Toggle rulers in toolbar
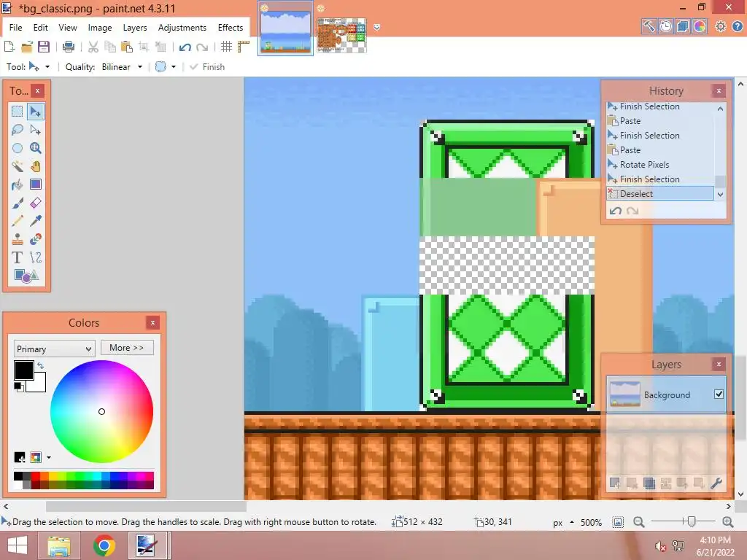This screenshot has height=560, width=747. pos(244,47)
